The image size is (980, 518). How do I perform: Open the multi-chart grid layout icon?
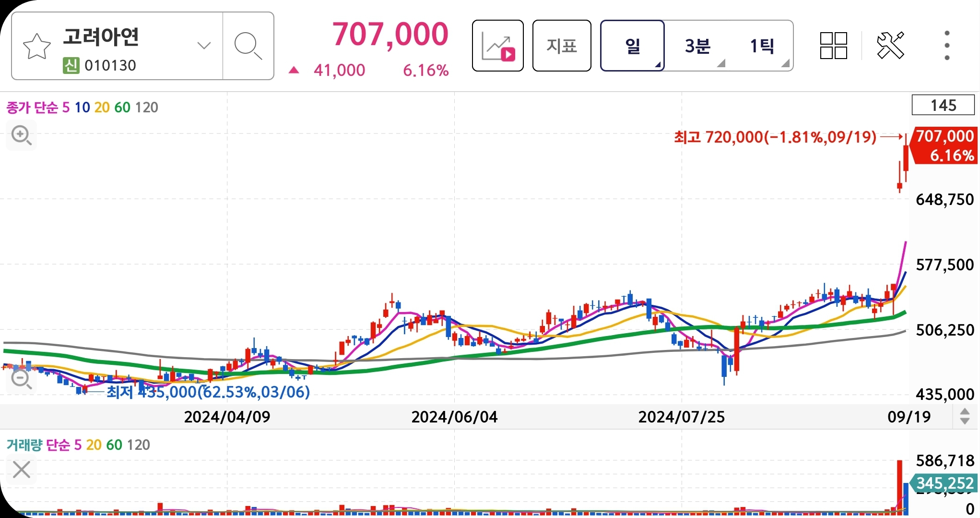pos(834,46)
